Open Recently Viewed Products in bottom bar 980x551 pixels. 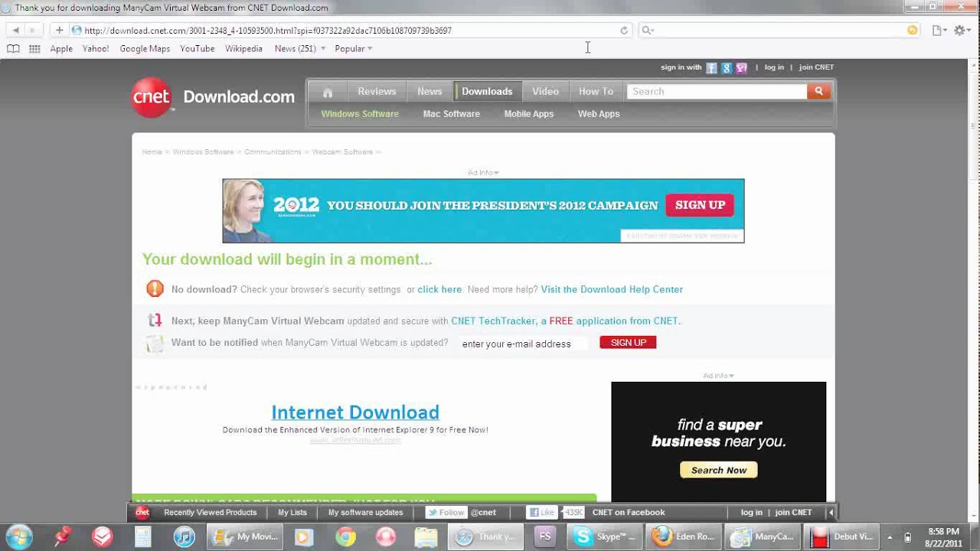click(210, 513)
